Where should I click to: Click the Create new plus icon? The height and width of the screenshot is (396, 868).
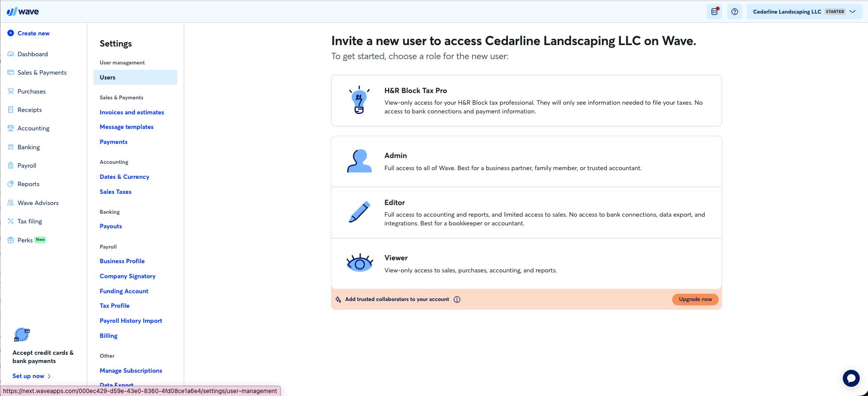(11, 33)
